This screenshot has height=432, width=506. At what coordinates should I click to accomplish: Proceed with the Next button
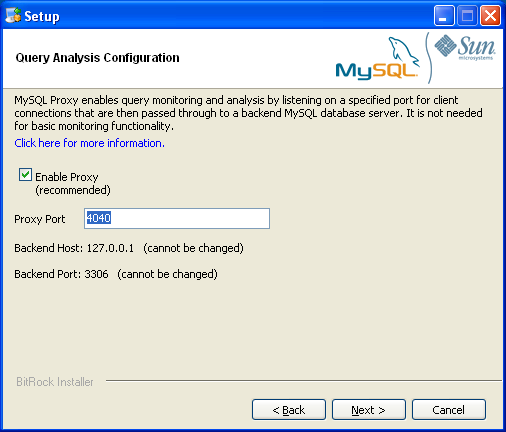click(x=369, y=410)
